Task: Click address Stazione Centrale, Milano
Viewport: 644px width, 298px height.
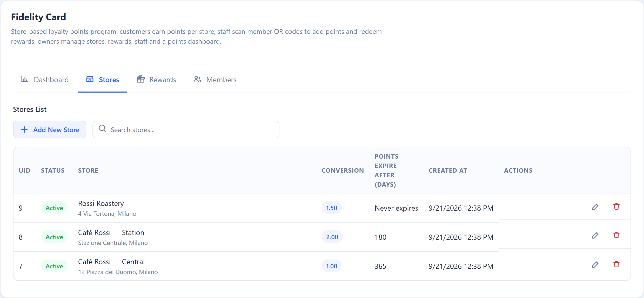Action: click(x=113, y=243)
